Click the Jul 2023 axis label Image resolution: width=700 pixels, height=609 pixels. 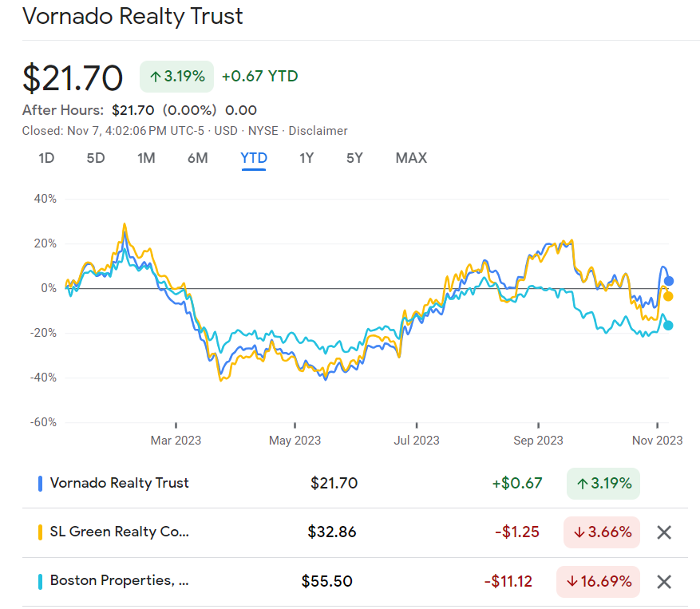(417, 441)
